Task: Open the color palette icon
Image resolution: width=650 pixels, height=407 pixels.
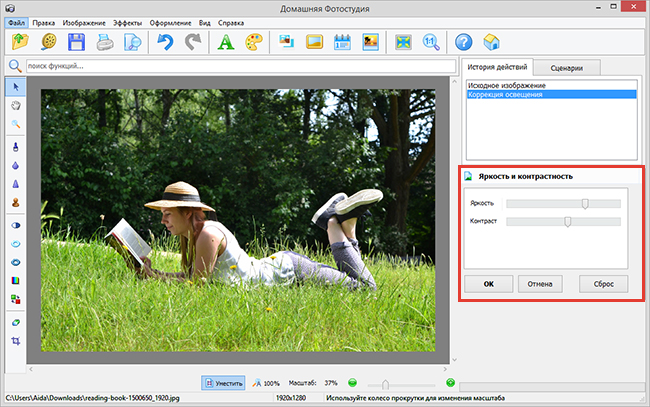Action: click(x=254, y=42)
